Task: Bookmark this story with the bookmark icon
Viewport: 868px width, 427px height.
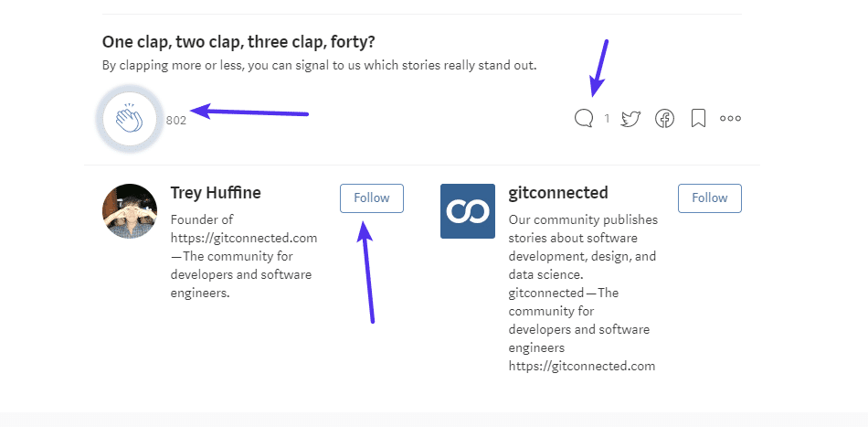Action: pyautogui.click(x=698, y=118)
